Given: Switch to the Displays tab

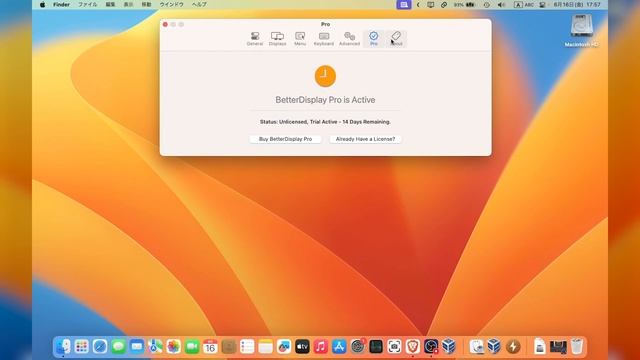Looking at the screenshot, I should tap(277, 39).
